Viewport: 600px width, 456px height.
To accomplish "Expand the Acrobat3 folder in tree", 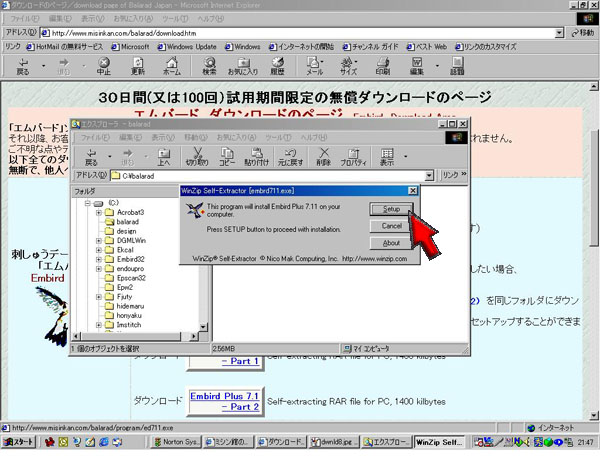I will pos(99,212).
